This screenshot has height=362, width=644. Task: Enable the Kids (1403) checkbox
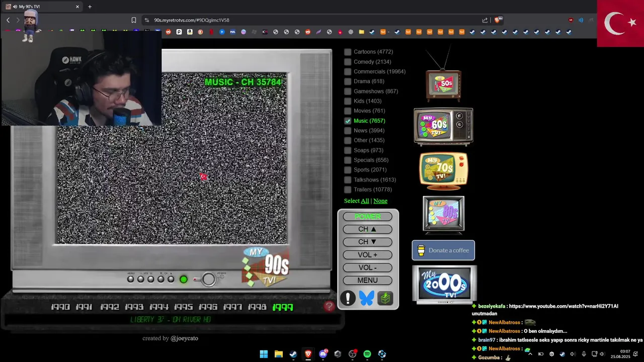click(348, 101)
